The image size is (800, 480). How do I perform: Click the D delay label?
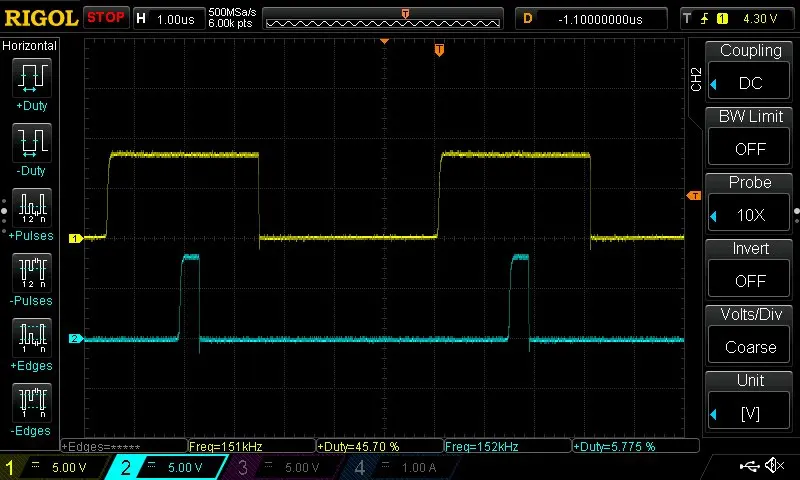click(528, 19)
